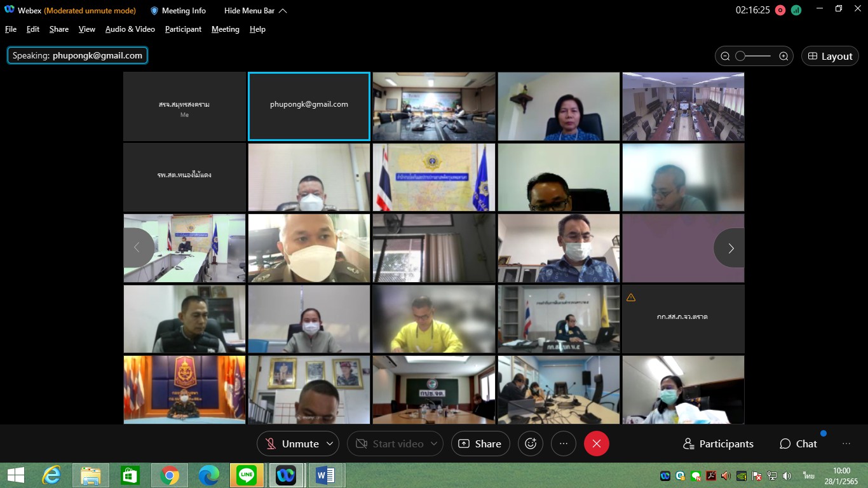The height and width of the screenshot is (488, 868).
Task: Open the Participants panel
Action: [718, 444]
